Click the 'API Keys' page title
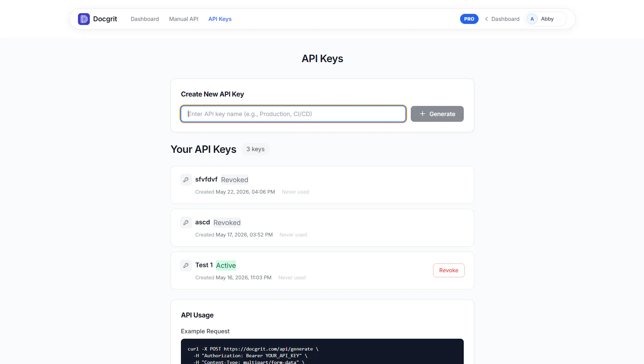Screen dimensions: 644x364 [x=322, y=59]
